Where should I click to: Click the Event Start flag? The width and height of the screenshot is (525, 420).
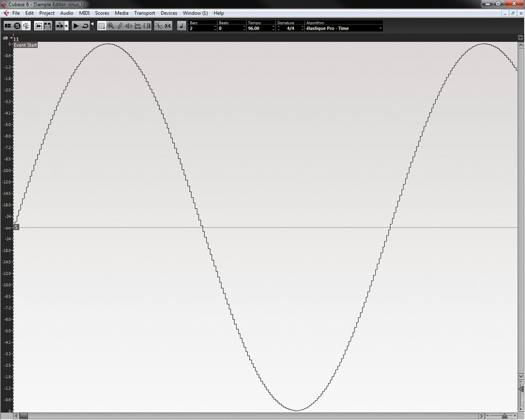[26, 45]
